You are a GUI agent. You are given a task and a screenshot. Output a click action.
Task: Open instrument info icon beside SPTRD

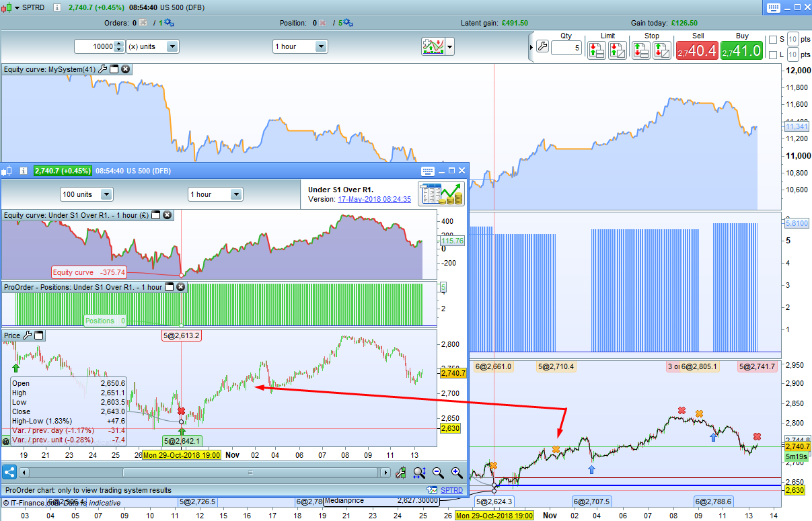click(x=57, y=9)
